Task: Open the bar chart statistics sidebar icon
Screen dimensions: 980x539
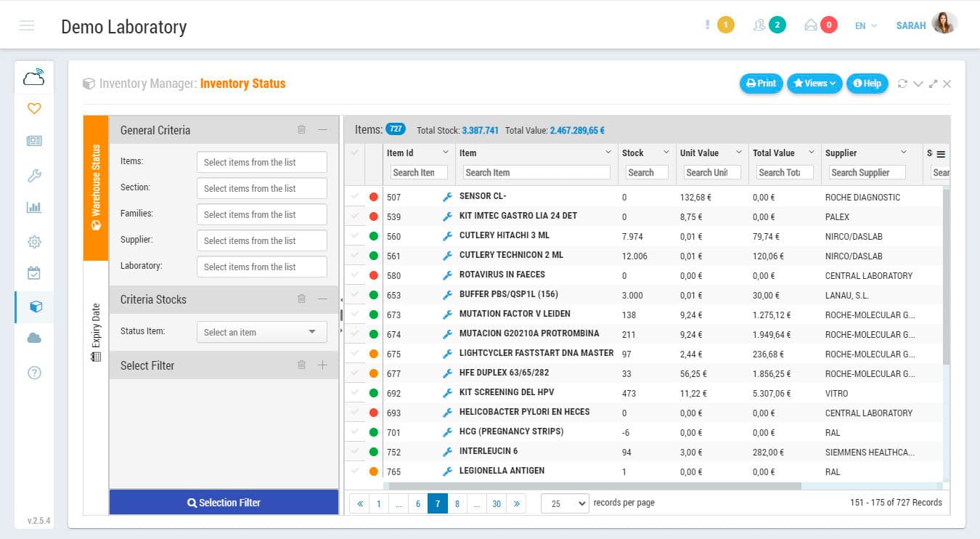Action: (34, 207)
